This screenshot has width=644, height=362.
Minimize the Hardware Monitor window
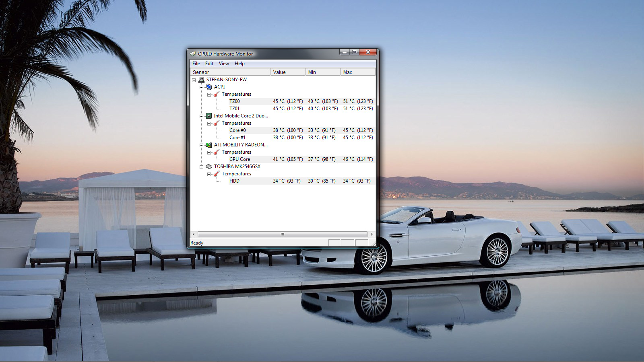(x=344, y=52)
